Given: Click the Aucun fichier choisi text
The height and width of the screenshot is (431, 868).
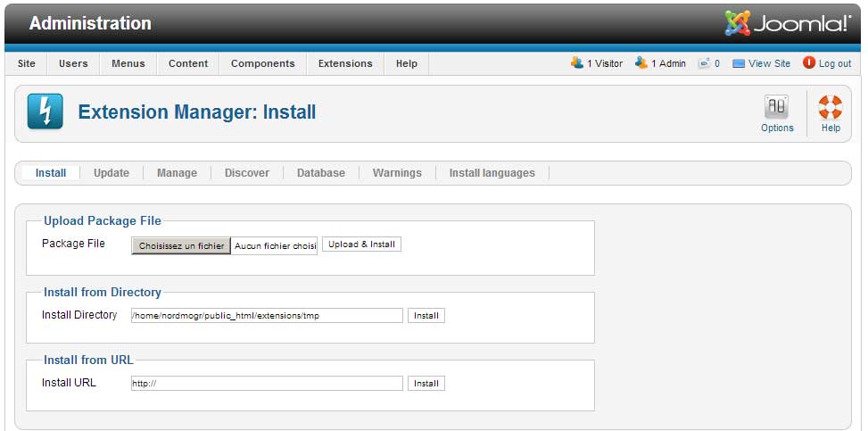Looking at the screenshot, I should [x=275, y=246].
